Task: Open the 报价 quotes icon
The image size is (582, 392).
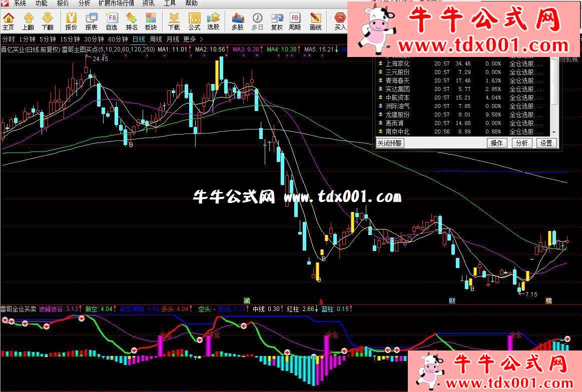Action: (x=71, y=21)
